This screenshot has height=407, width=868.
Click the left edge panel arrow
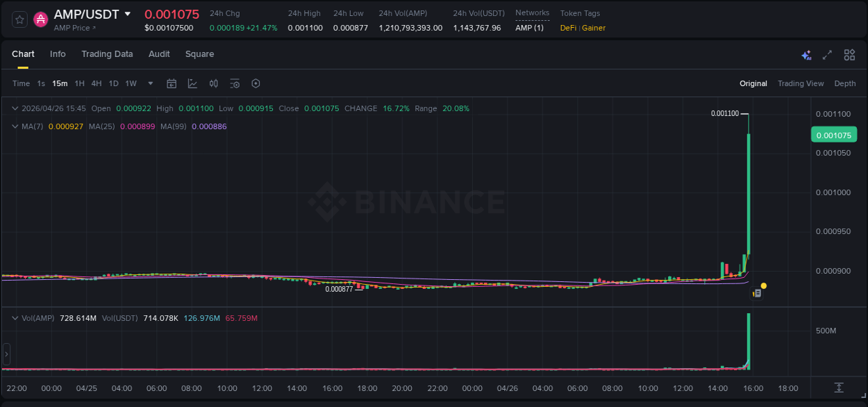[6, 354]
